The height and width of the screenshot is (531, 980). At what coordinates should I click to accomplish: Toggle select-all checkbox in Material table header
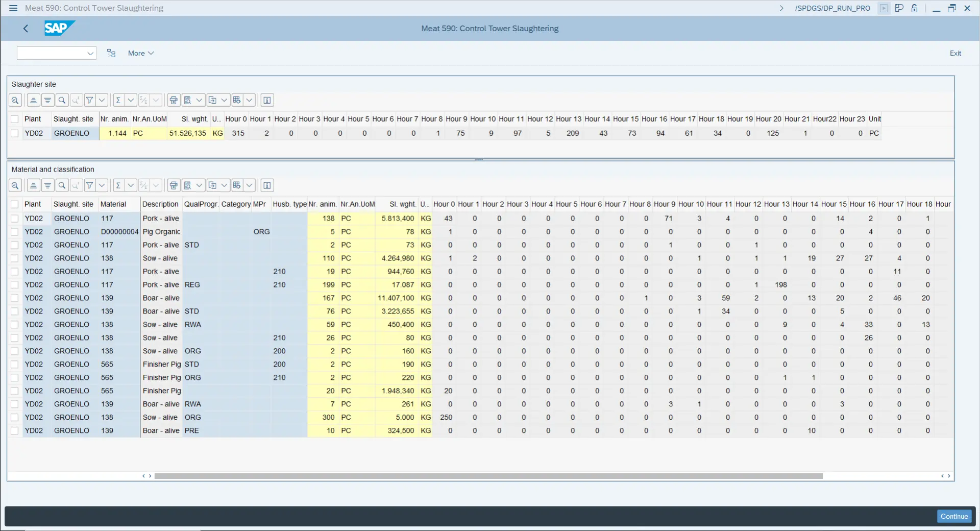point(15,204)
